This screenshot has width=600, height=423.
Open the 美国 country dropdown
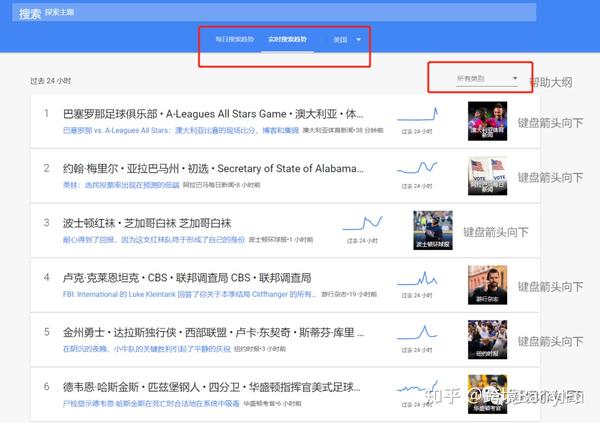click(347, 40)
